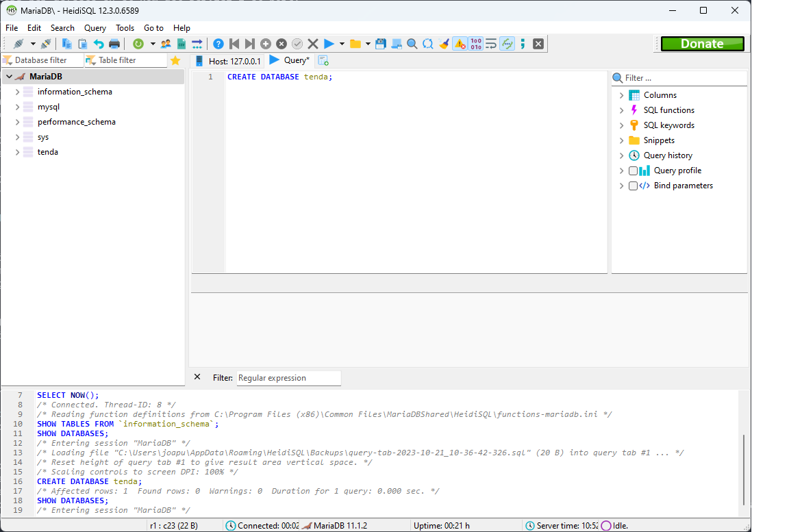Open the Tools menu
This screenshot has height=532, width=789.
click(125, 28)
